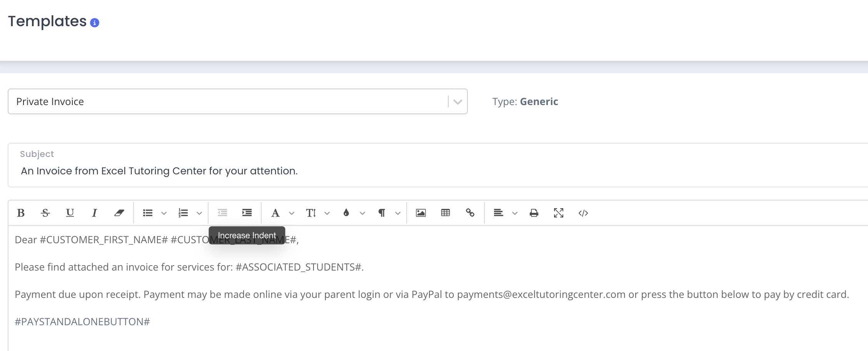Click the eraser clear formatting icon
868x351 pixels.
point(119,213)
